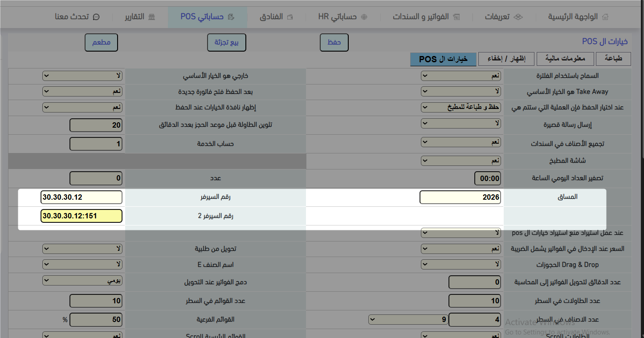Viewport: 644px width, 338px height.
Task: Open the إرسال رسالة قصيرة dropdown
Action: click(461, 123)
